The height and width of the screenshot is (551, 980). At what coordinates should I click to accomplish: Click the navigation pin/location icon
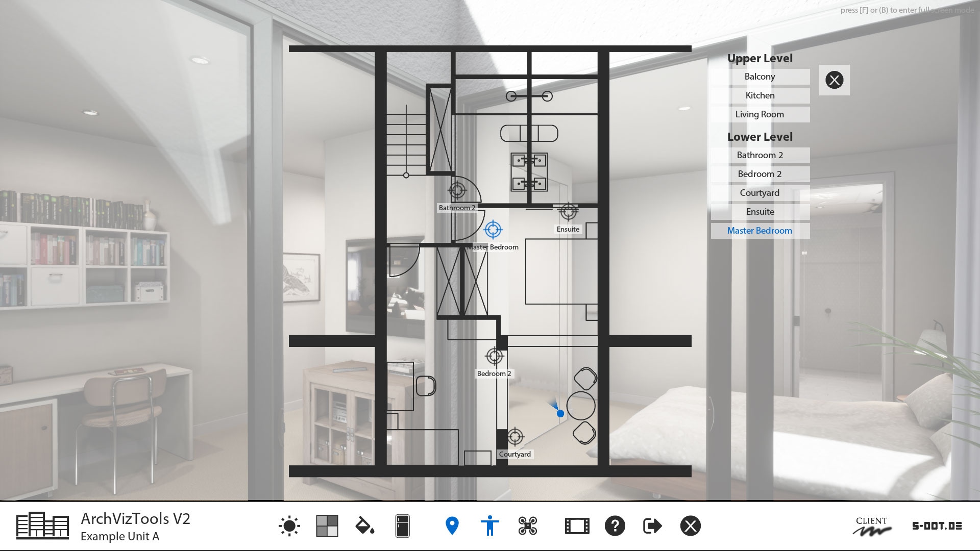point(452,525)
